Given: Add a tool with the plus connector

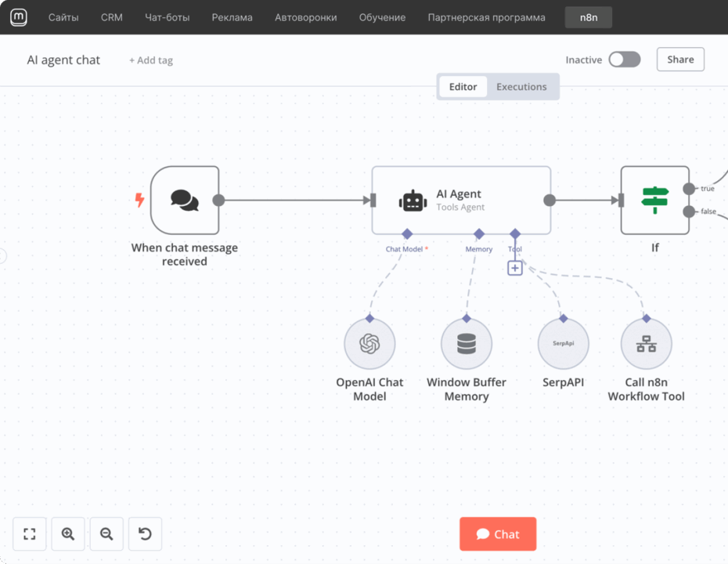Looking at the screenshot, I should coord(515,268).
